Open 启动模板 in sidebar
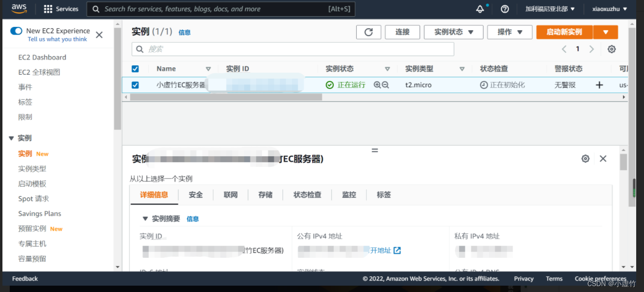This screenshot has height=292, width=644. [32, 184]
